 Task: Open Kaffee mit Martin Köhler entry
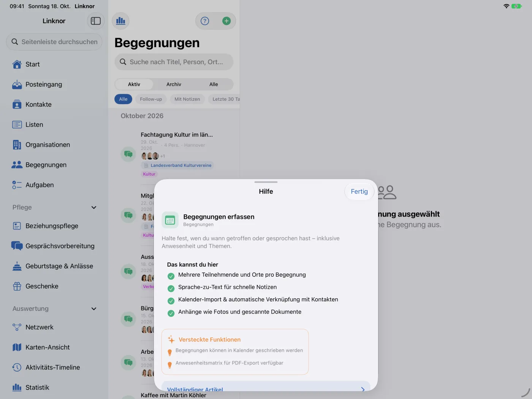click(x=174, y=395)
